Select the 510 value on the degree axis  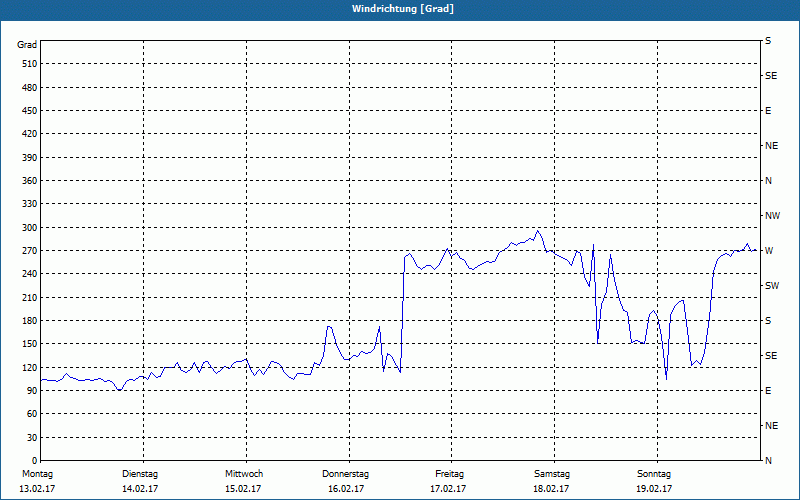point(29,64)
